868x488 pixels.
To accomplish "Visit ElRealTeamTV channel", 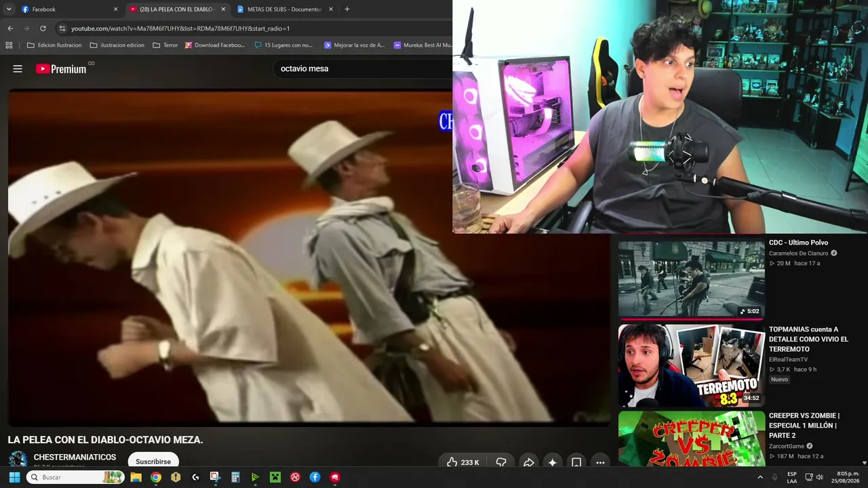I will 788,360.
